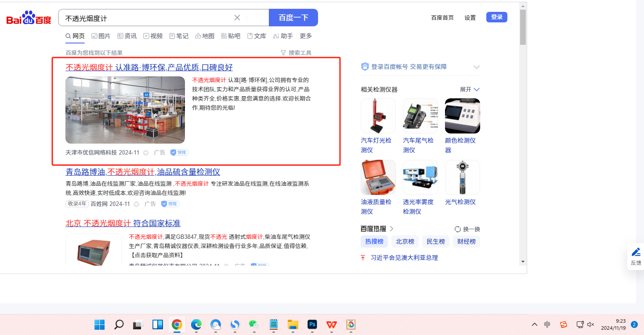Open Windows taskbar search
The image size is (644, 335).
tap(119, 324)
